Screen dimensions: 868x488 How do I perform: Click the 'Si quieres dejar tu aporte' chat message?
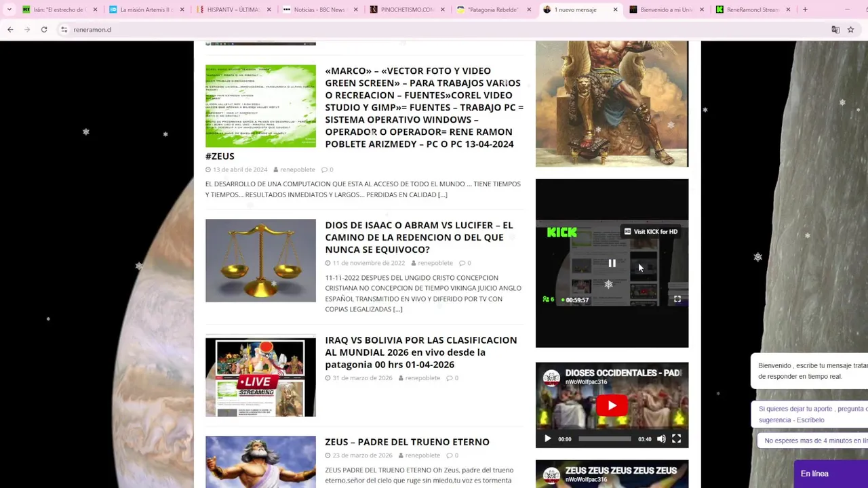tap(810, 414)
